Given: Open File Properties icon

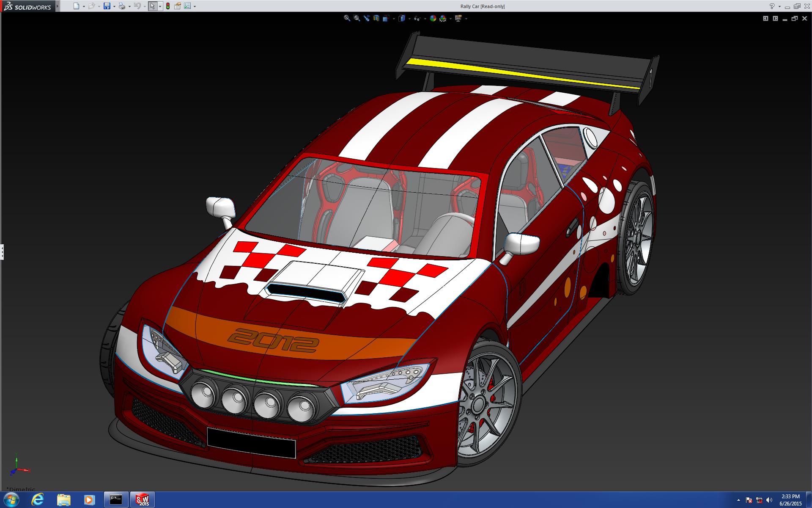Looking at the screenshot, I should (x=178, y=6).
